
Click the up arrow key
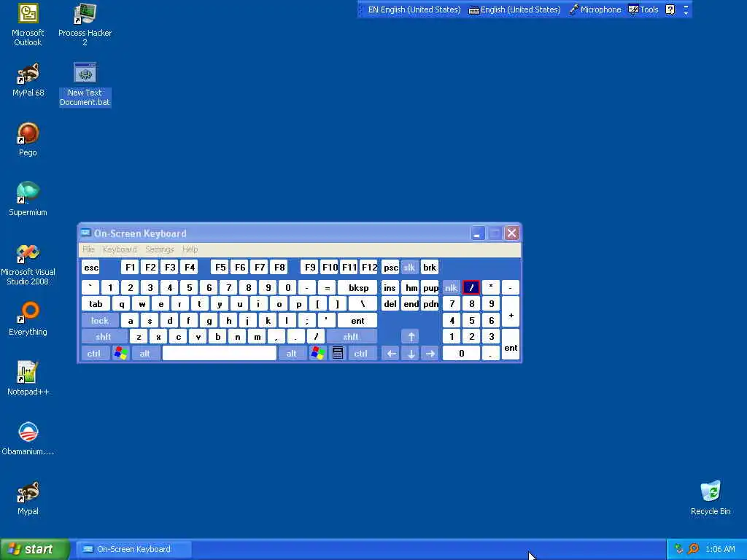pyautogui.click(x=411, y=337)
